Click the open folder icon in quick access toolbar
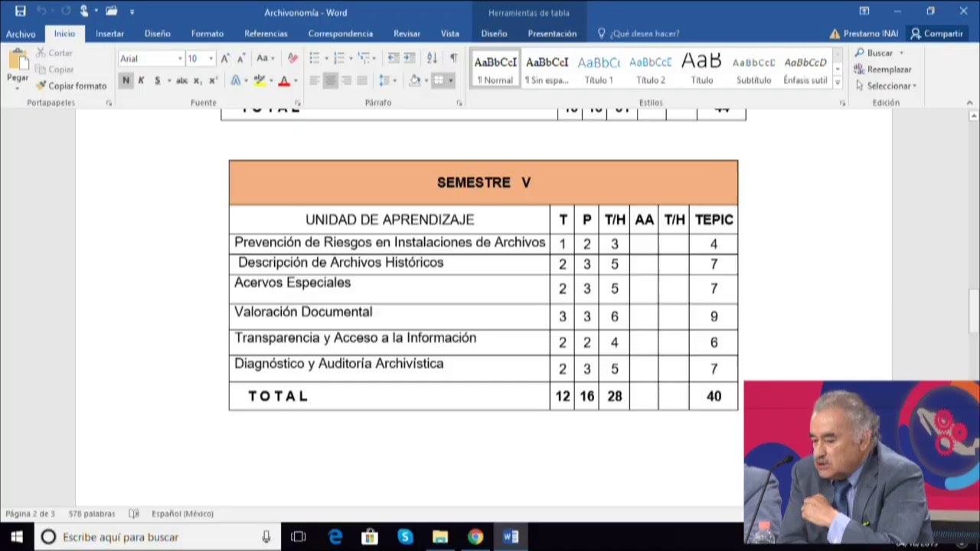 pos(112,11)
